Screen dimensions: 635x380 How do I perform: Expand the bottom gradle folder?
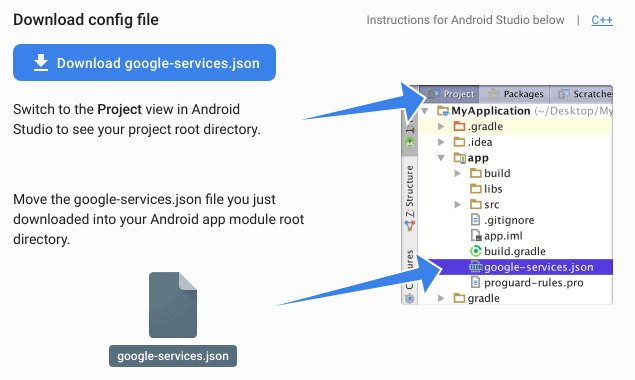coord(441,299)
